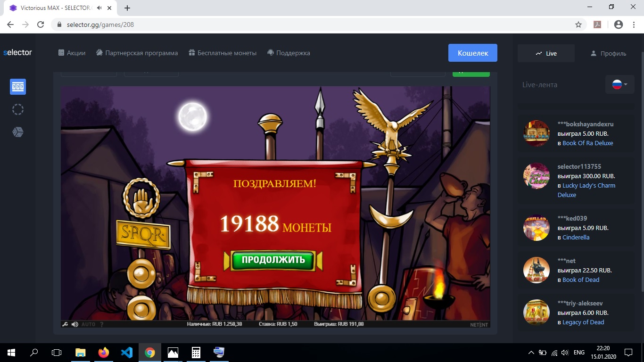644x362 pixels.
Task: Click the Ставка RUB 1,50 bet text
Action: 278,324
